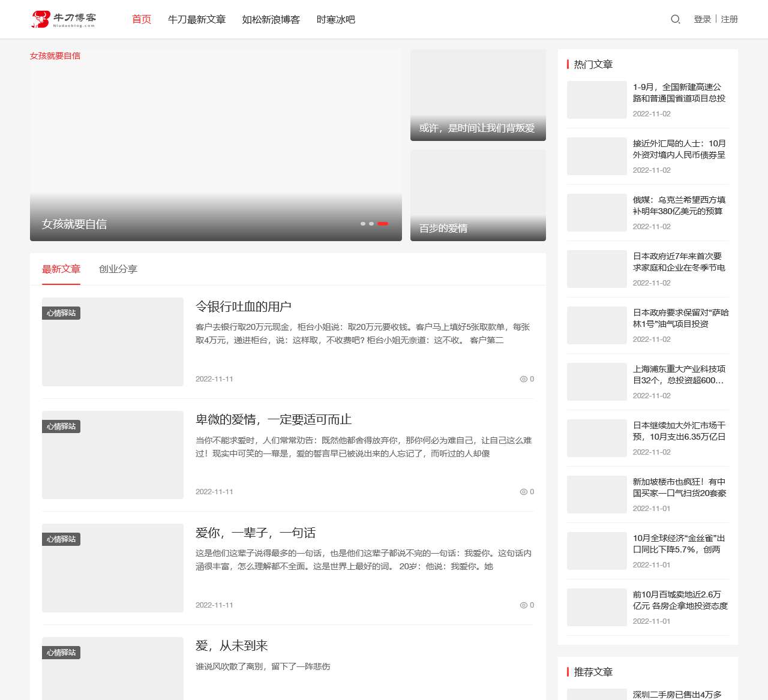Screen dimensions: 768x700
Task: Open article 爱，从未到来
Action: pyautogui.click(x=232, y=645)
